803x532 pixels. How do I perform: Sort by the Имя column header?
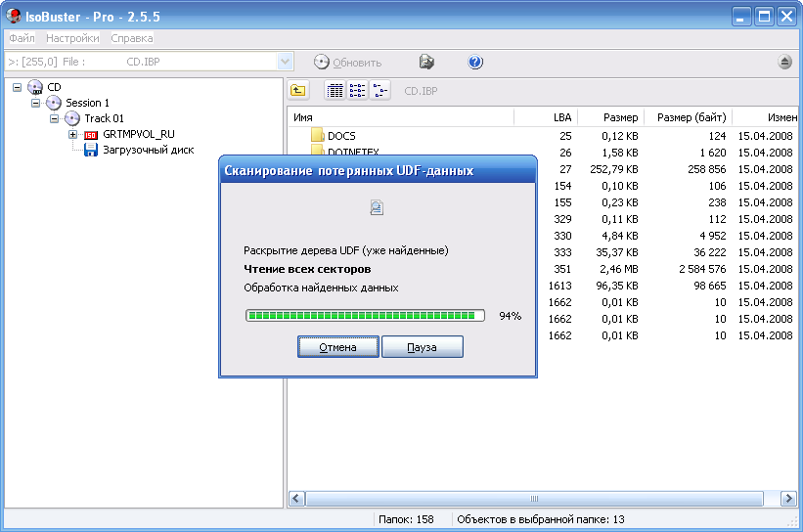pos(400,117)
